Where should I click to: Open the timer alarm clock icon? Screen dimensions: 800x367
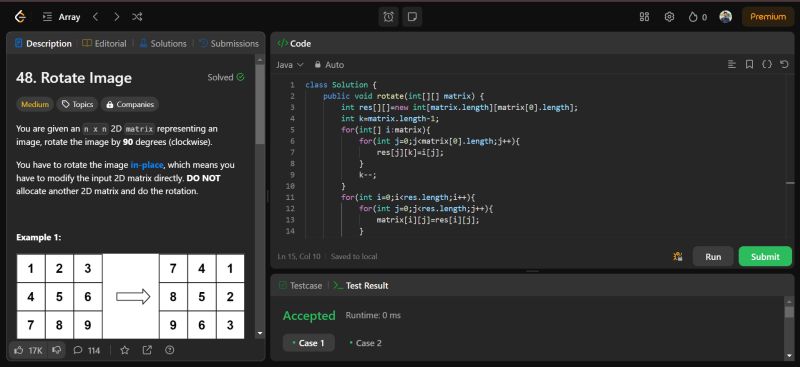pos(388,17)
